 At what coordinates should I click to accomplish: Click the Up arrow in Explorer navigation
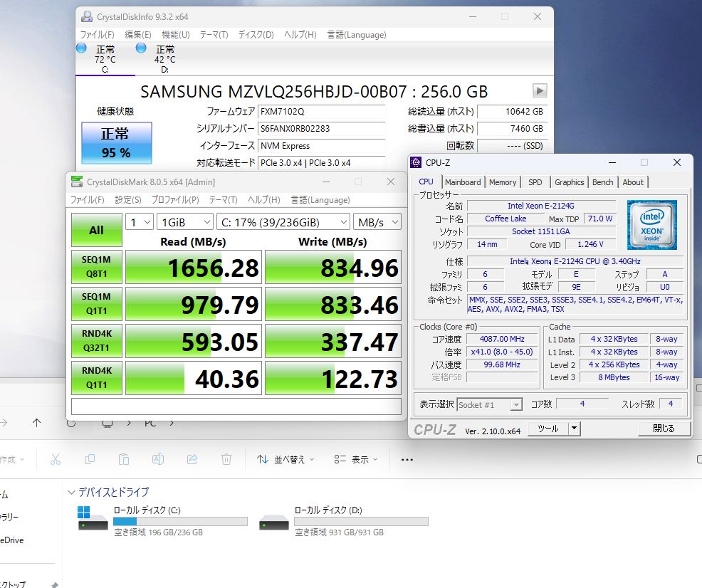point(37,422)
